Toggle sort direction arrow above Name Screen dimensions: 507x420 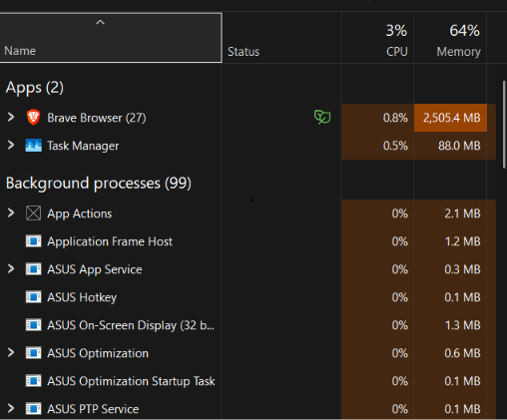(100, 23)
